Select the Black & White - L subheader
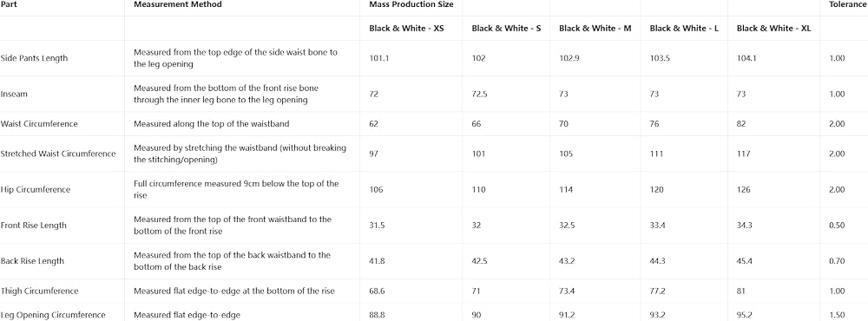The width and height of the screenshot is (868, 321). pyautogui.click(x=684, y=29)
